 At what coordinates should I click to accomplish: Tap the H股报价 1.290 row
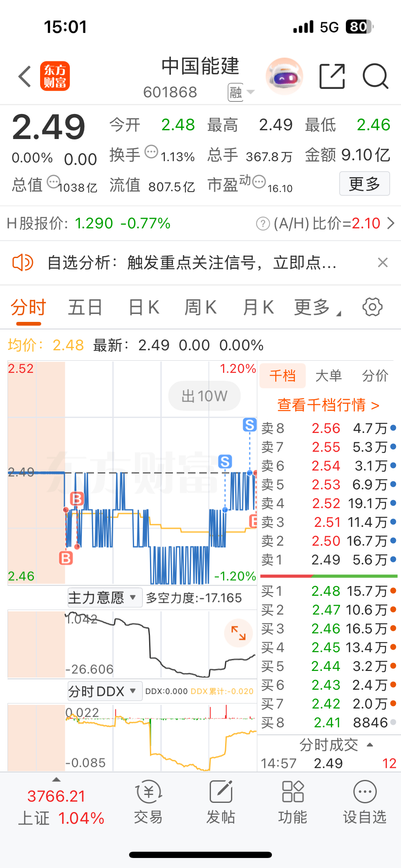point(89,223)
